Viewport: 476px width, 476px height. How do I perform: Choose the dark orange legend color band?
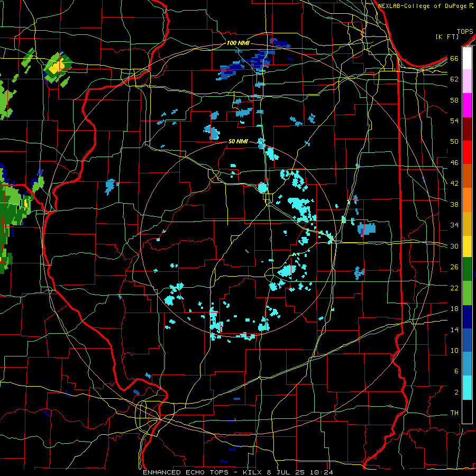(x=467, y=176)
